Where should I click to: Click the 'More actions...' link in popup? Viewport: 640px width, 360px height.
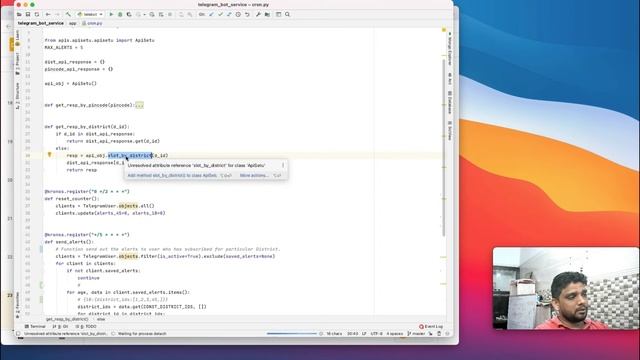(x=254, y=176)
